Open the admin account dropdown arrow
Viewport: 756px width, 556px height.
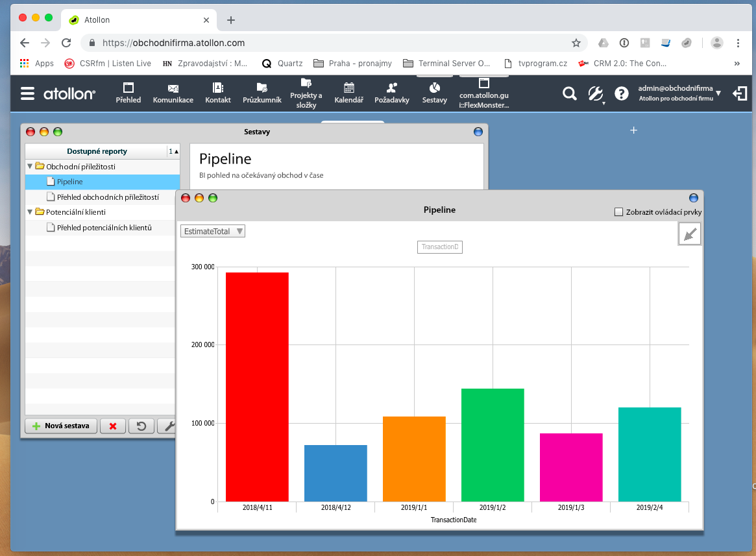point(718,93)
